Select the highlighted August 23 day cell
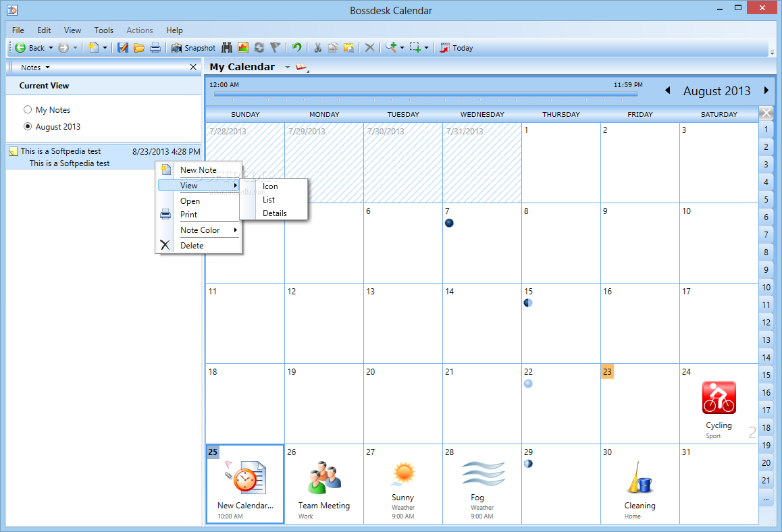Image resolution: width=782 pixels, height=532 pixels. pos(640,403)
